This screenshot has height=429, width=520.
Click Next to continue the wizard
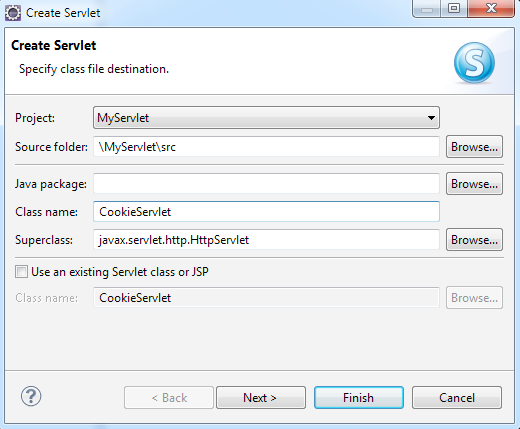(x=261, y=398)
